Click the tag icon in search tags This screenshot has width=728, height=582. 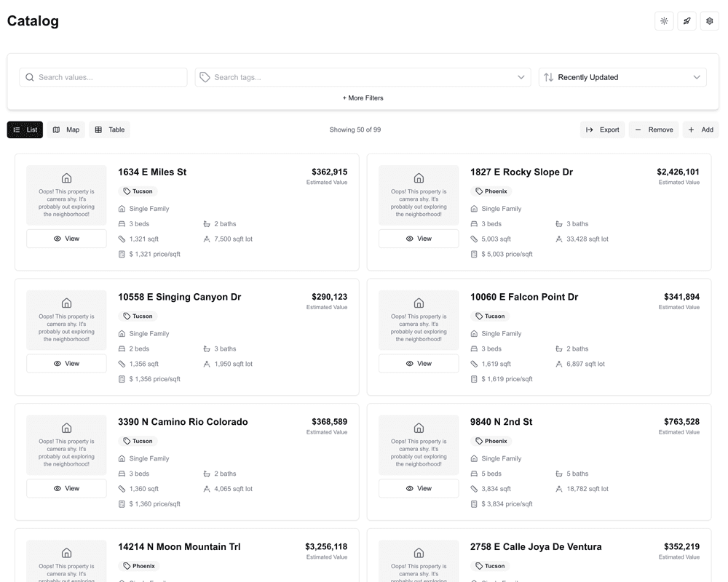(205, 77)
